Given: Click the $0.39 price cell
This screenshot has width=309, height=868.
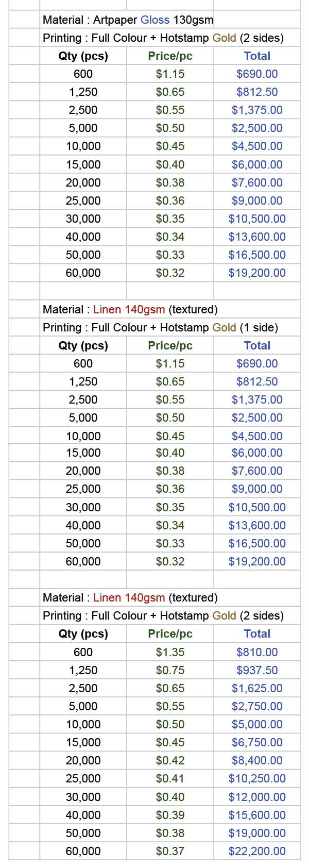Looking at the screenshot, I should 170,815.
